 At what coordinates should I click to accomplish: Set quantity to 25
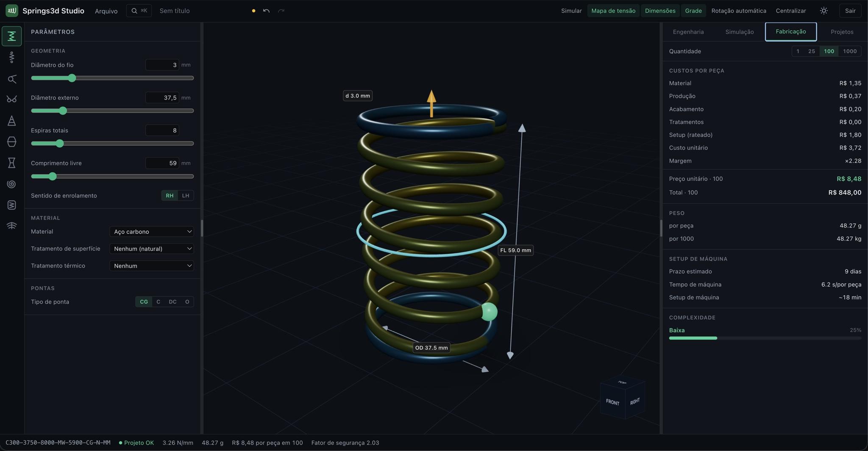click(x=812, y=51)
